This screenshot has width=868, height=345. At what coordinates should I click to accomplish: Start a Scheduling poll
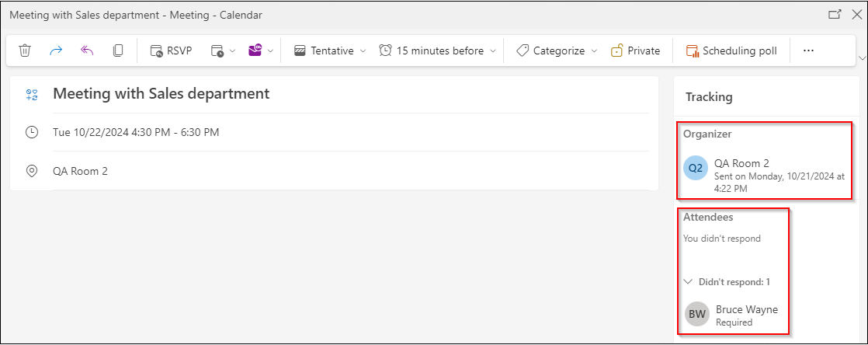pyautogui.click(x=731, y=51)
